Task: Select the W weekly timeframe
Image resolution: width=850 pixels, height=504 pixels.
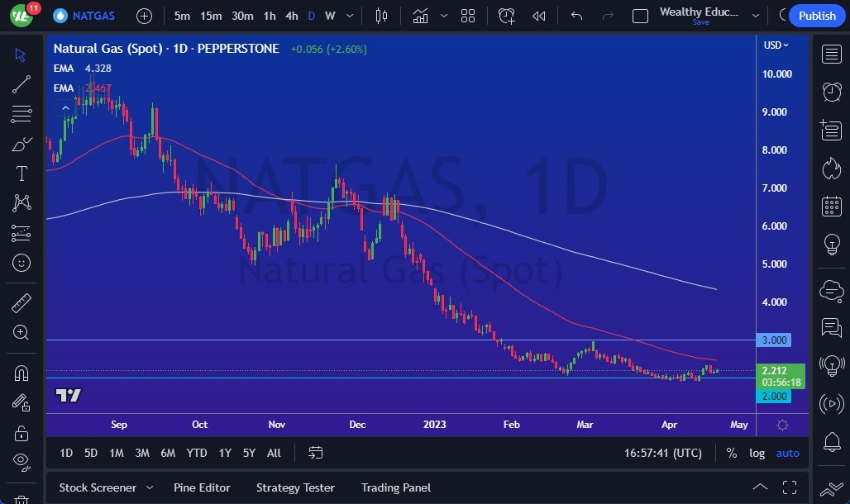Action: [x=330, y=17]
